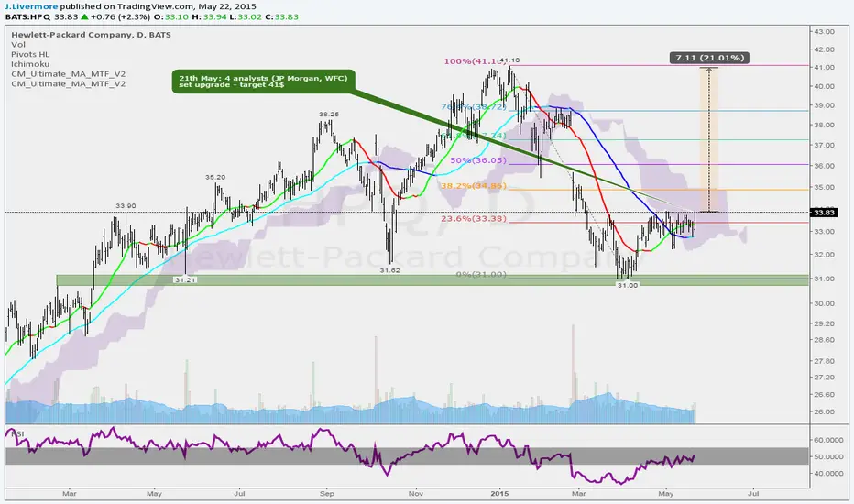Click the green analyst upgrade annotation box
This screenshot has height=504, width=854.
(x=264, y=82)
